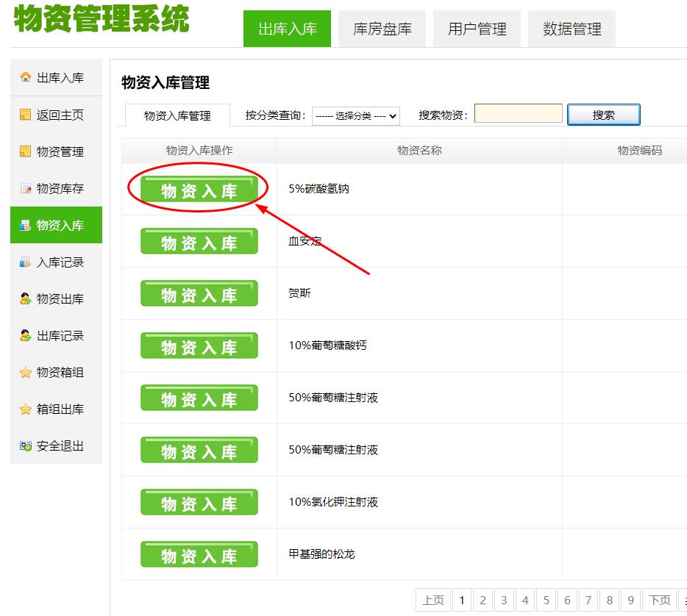Click the icon next to 入库记录
Screen dimensions: 687x616
tap(26, 262)
